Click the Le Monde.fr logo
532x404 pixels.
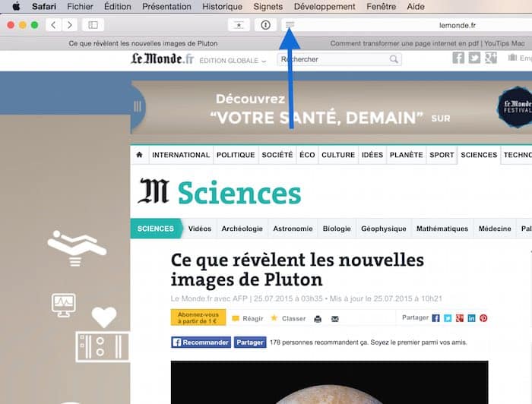pos(163,58)
